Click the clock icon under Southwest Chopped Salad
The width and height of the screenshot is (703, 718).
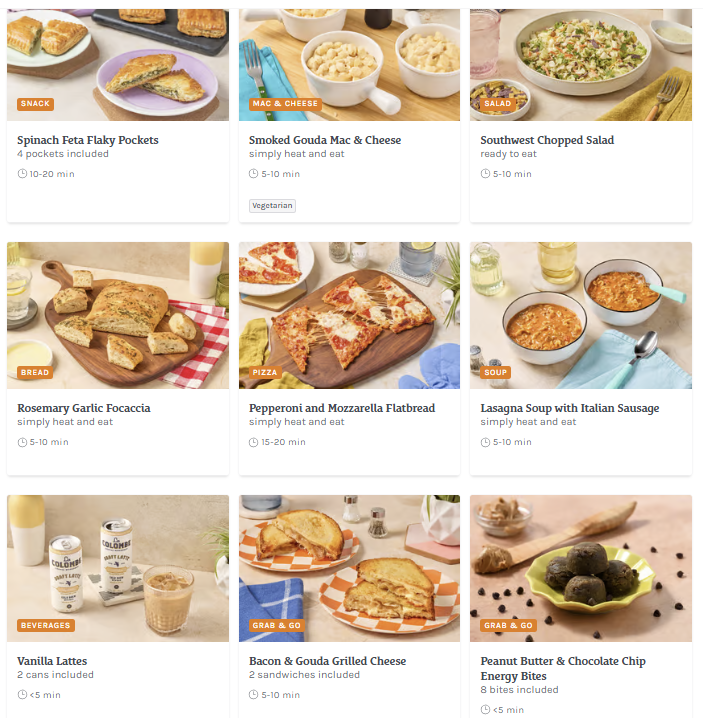tap(485, 174)
